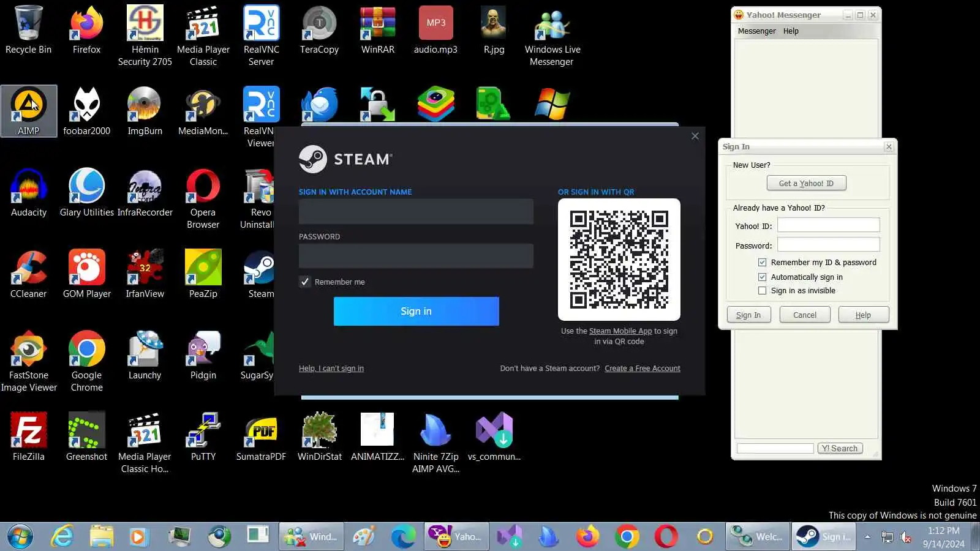Click the Steam Sign in taskbar button
This screenshot has width=980, height=551.
tap(824, 537)
